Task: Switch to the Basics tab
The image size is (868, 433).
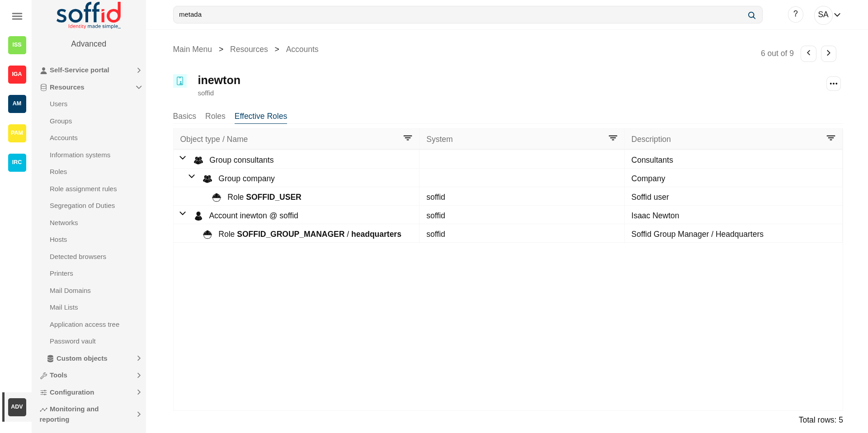Action: 184,116
